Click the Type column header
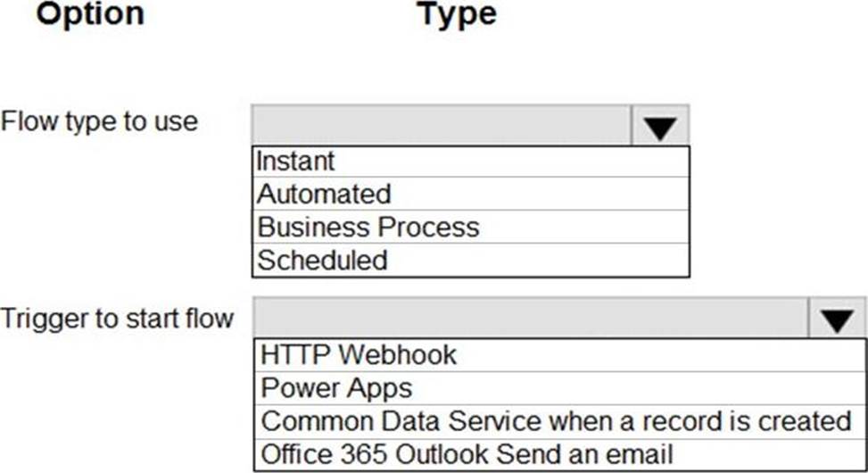The image size is (868, 473). (x=457, y=14)
